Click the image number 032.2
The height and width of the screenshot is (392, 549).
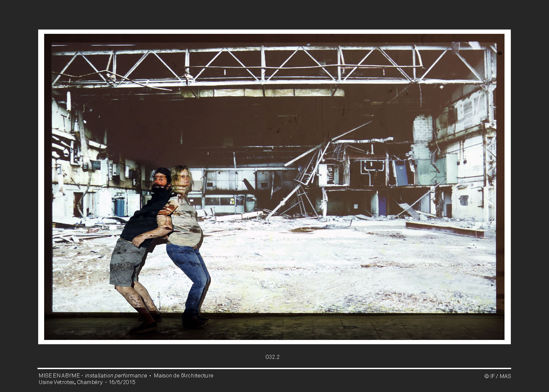(x=272, y=357)
